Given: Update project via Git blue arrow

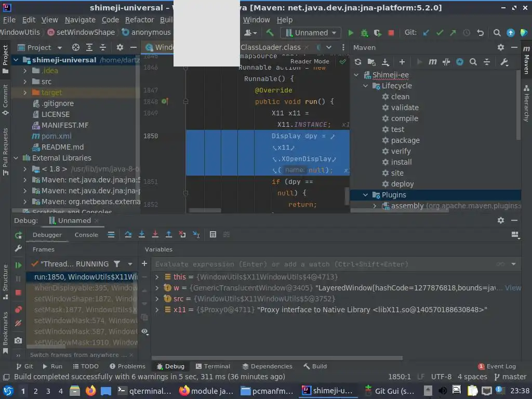Looking at the screenshot, I should point(426,33).
